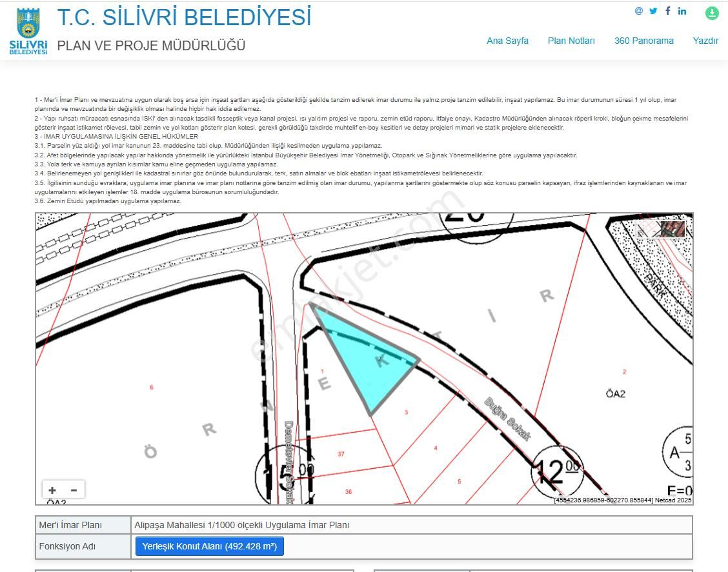Image resolution: width=728 pixels, height=572 pixels.
Task: Click the Yerleşik Konut Alanı button
Action: point(209,546)
